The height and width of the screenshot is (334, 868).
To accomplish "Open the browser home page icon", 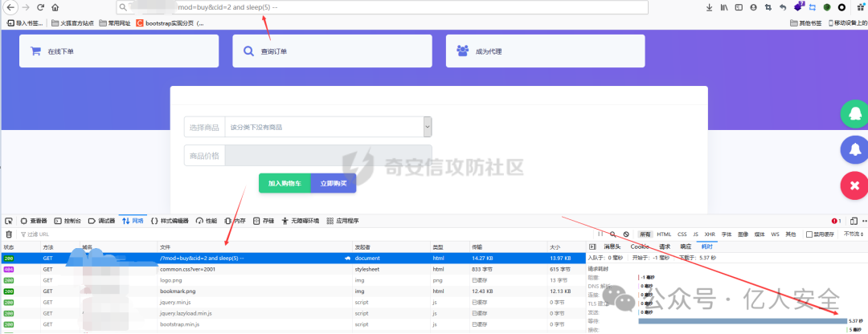I will click(x=55, y=7).
